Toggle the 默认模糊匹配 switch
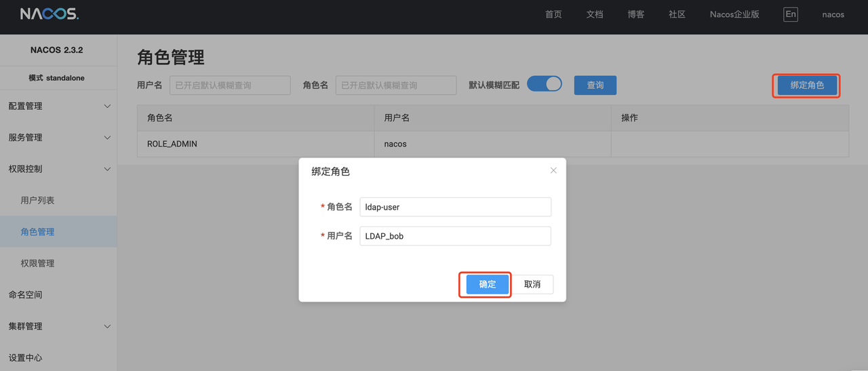 545,84
